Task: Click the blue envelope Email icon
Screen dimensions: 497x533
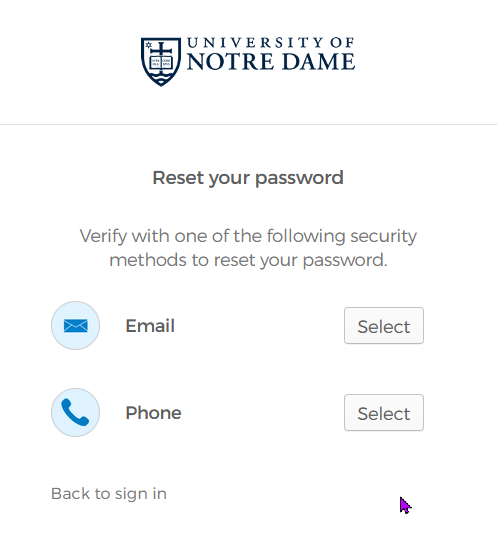Action: click(x=75, y=326)
